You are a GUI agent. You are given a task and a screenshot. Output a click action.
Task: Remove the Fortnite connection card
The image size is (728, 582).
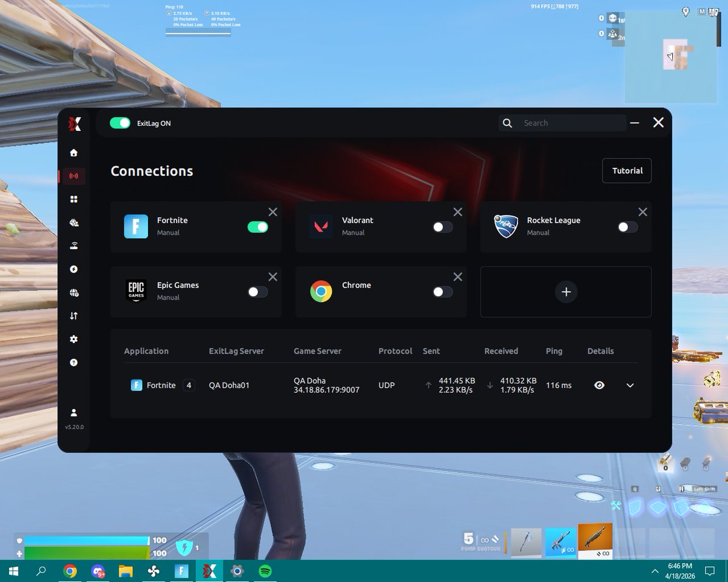click(x=273, y=212)
